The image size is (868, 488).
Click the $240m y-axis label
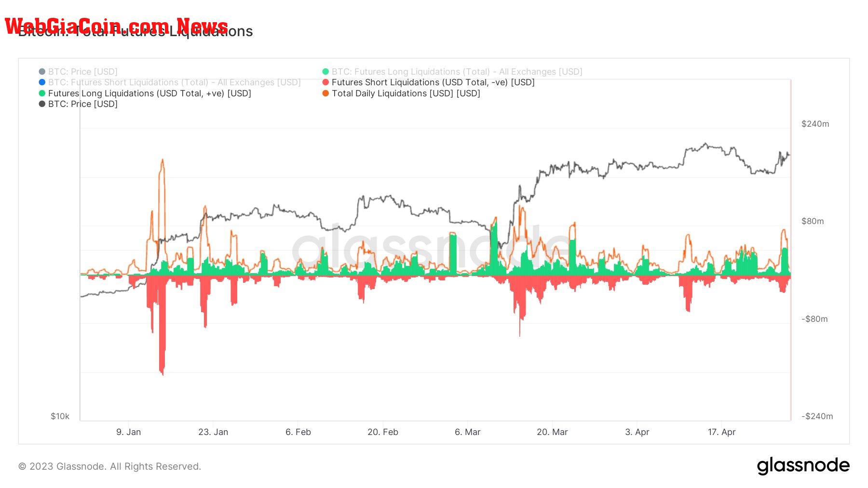click(815, 124)
